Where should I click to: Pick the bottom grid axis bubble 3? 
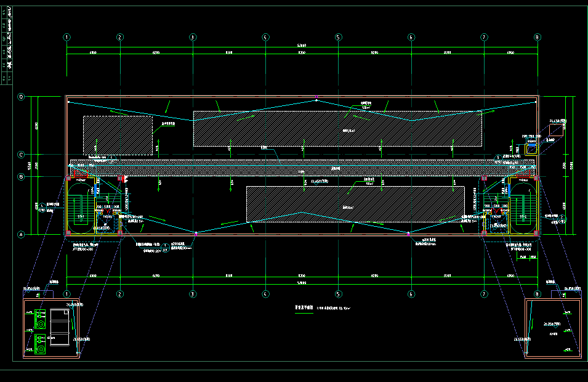coord(193,294)
